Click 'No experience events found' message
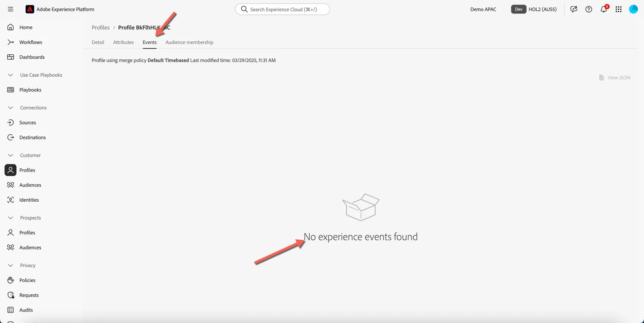 click(361, 237)
